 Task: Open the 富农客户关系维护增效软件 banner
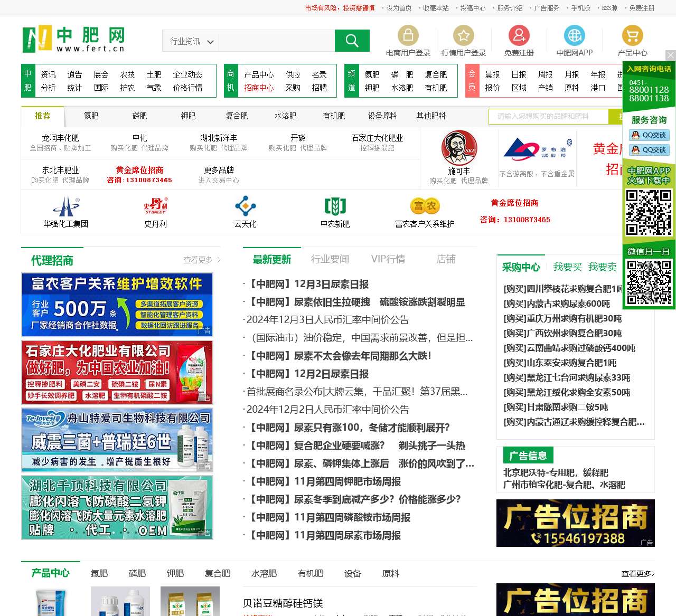[117, 305]
